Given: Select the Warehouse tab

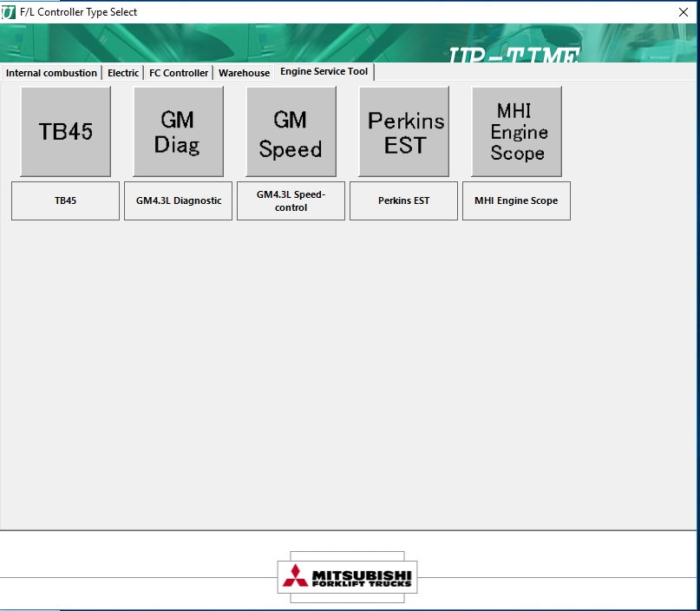Looking at the screenshot, I should pyautogui.click(x=245, y=73).
